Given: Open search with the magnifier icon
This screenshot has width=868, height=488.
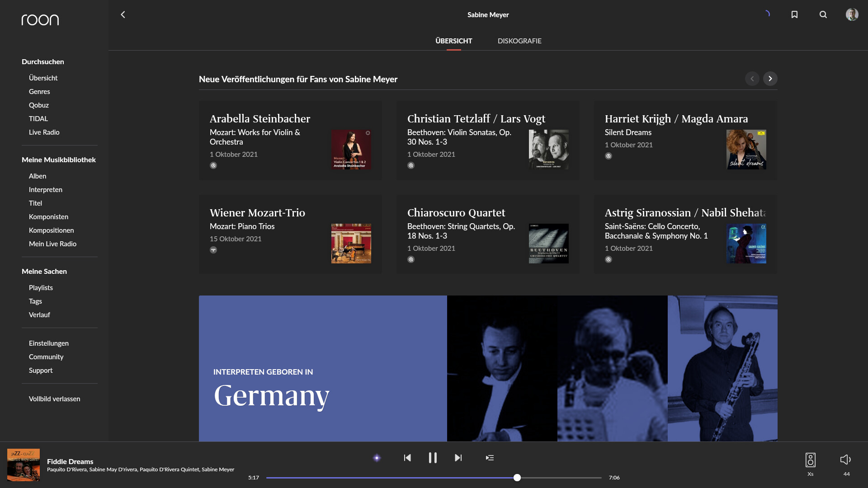Looking at the screenshot, I should click(x=823, y=14).
